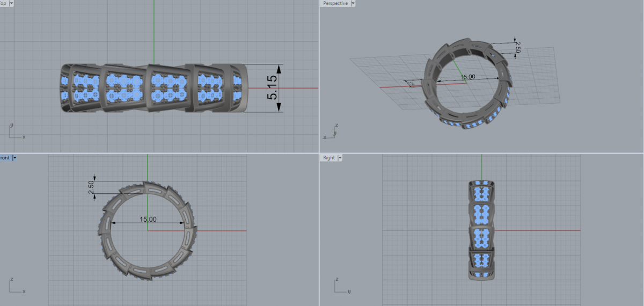Expand the Top viewport dropdown menu arrow

coord(11,3)
